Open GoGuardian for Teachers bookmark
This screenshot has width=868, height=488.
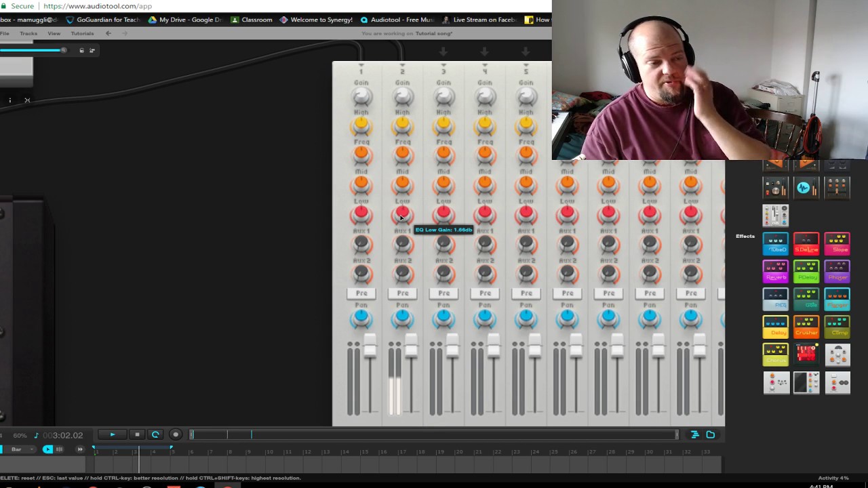pos(103,20)
